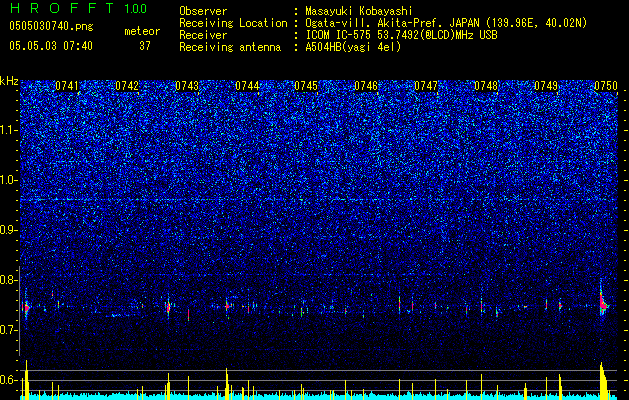The image size is (629, 400).
Task: Click the 'meteor' label
Action: click(142, 31)
